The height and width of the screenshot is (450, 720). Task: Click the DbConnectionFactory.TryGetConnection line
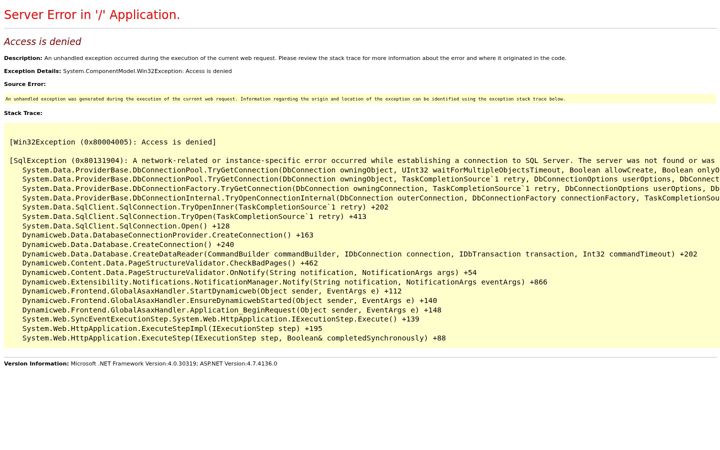[x=371, y=189]
